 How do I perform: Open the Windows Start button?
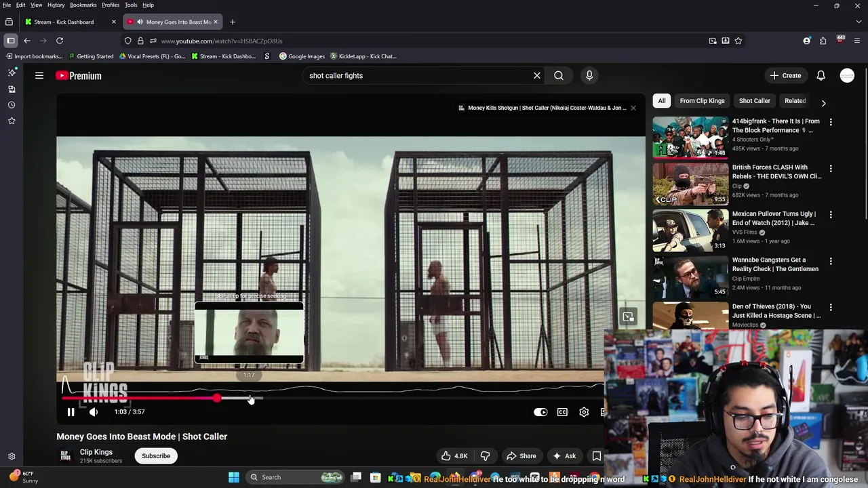tap(234, 477)
